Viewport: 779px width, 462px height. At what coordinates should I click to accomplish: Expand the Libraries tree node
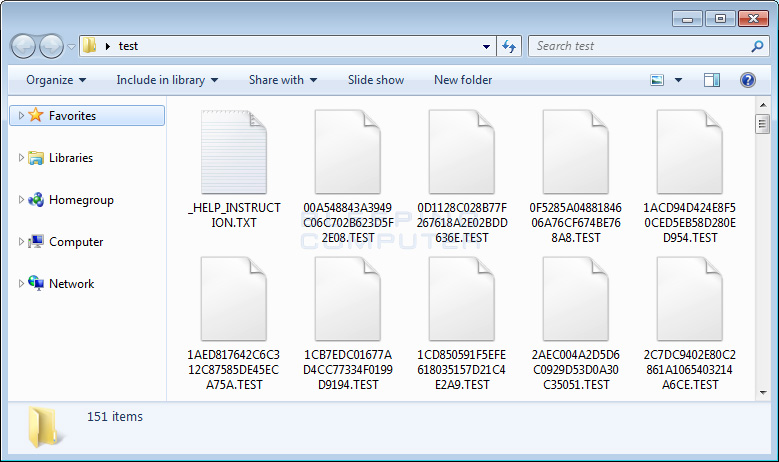click(x=21, y=157)
